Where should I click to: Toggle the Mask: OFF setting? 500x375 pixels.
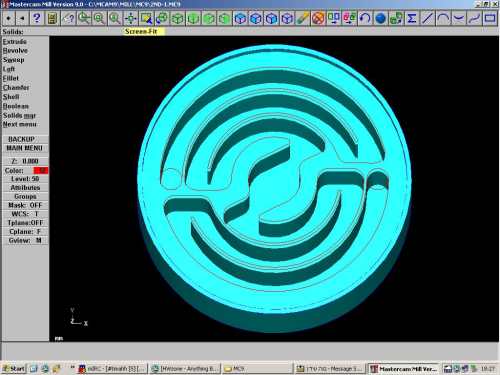tap(25, 205)
